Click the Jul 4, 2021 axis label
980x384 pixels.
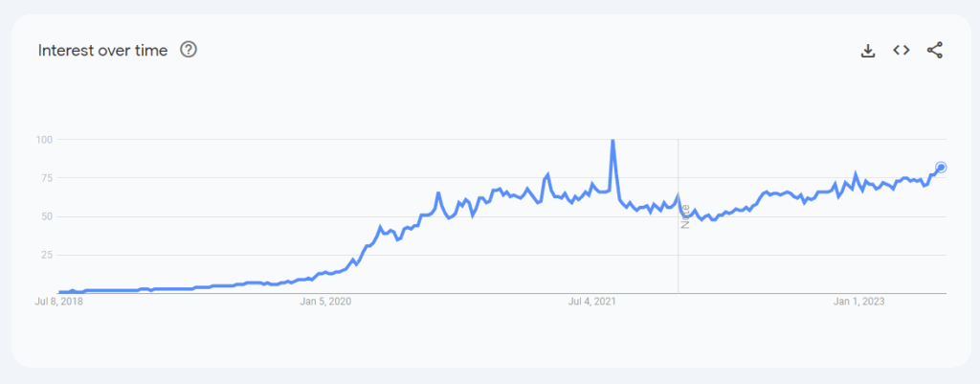[x=591, y=302]
